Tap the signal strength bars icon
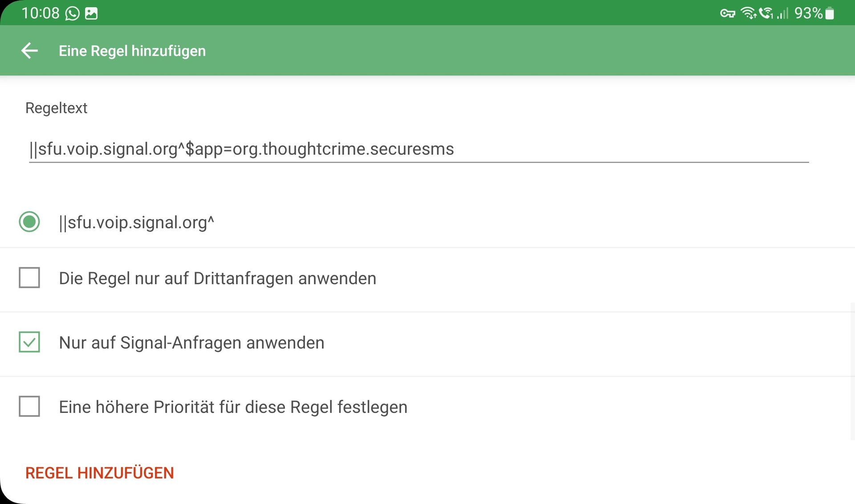 coord(782,13)
